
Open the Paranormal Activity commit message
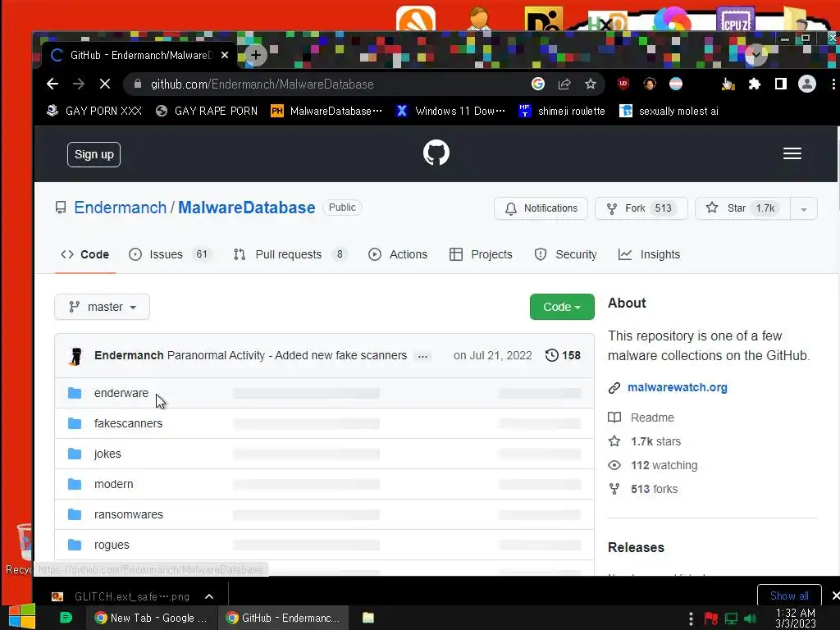point(287,355)
